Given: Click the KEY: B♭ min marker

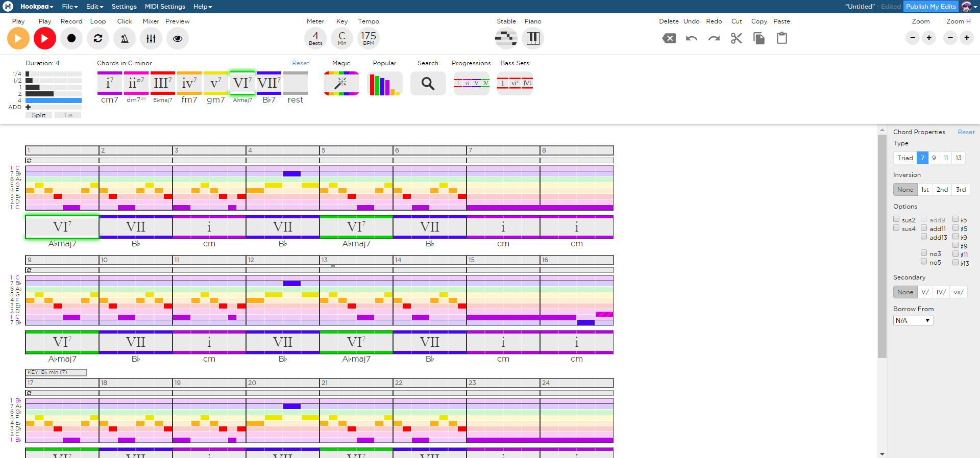Looking at the screenshot, I should click(x=56, y=372).
